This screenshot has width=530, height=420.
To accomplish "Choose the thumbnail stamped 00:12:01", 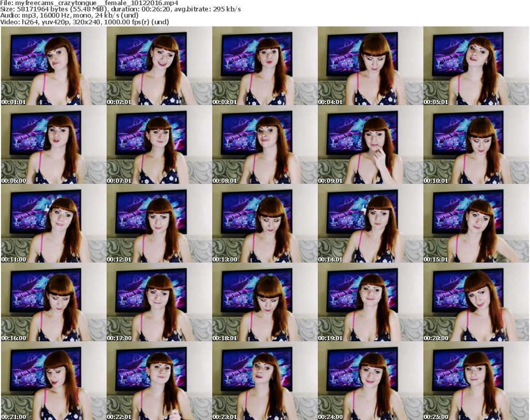I will point(159,224).
